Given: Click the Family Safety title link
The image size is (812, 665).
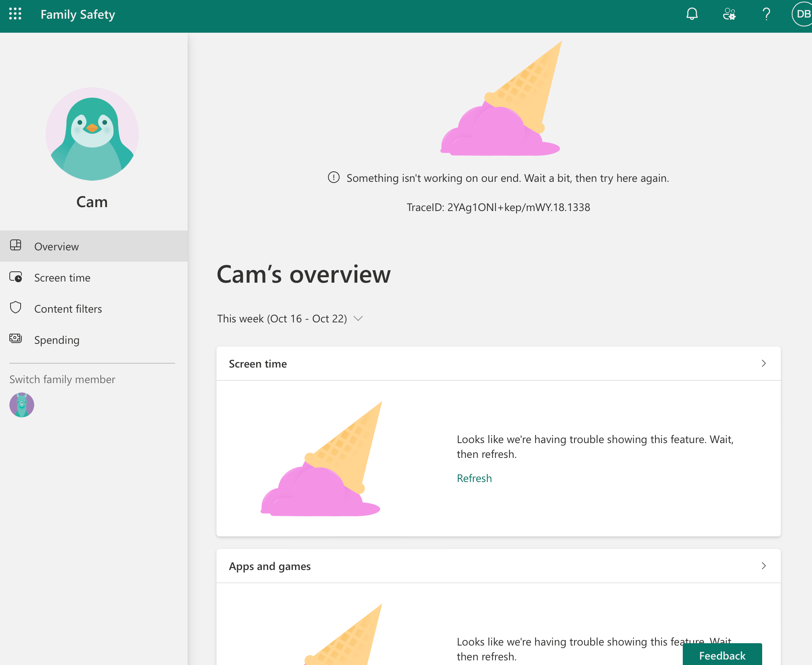Looking at the screenshot, I should [78, 14].
